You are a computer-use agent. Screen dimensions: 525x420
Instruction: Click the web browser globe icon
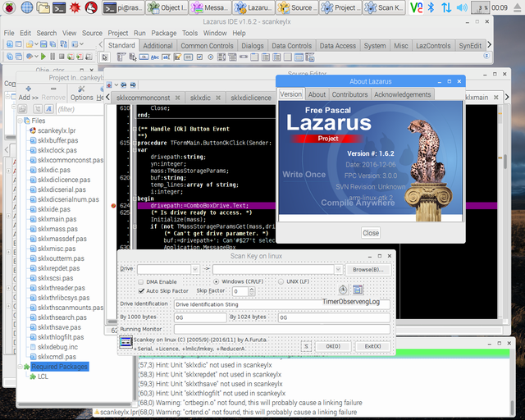point(27,7)
